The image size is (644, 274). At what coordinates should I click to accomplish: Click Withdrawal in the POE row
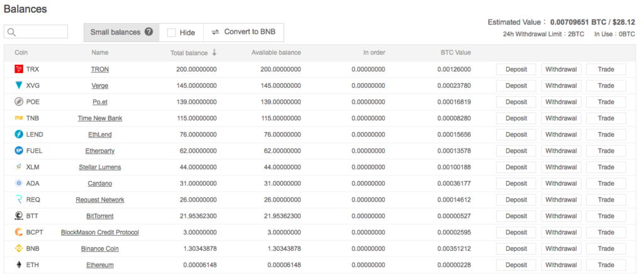[x=561, y=102]
